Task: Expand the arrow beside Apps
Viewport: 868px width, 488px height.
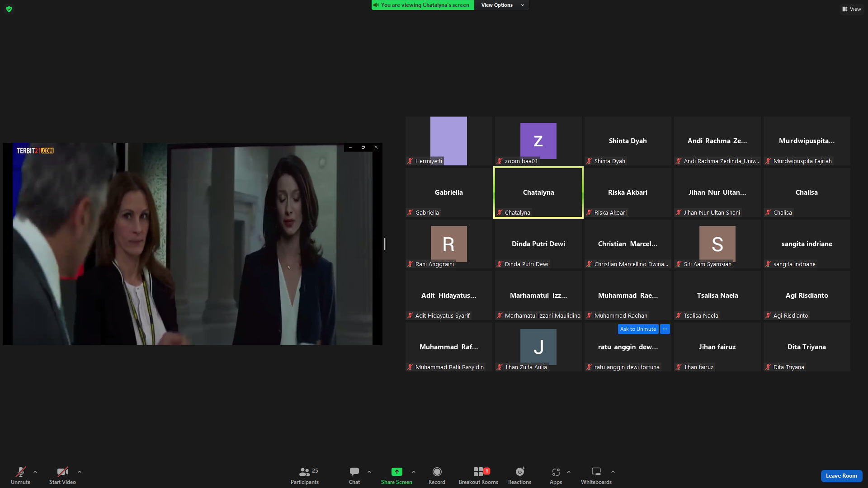Action: [x=569, y=472]
